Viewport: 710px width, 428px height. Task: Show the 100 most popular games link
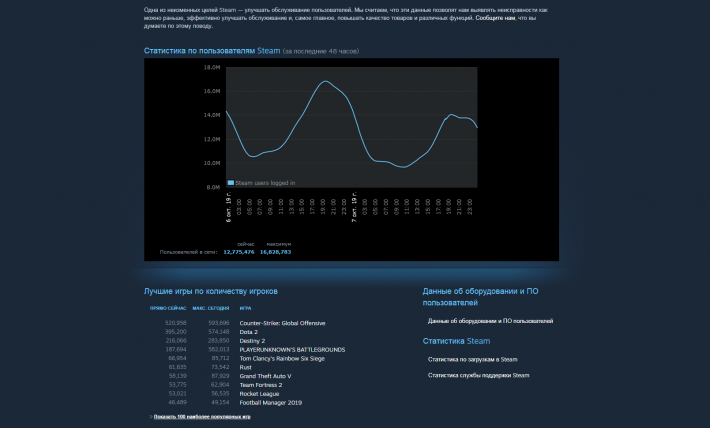[x=202, y=417]
